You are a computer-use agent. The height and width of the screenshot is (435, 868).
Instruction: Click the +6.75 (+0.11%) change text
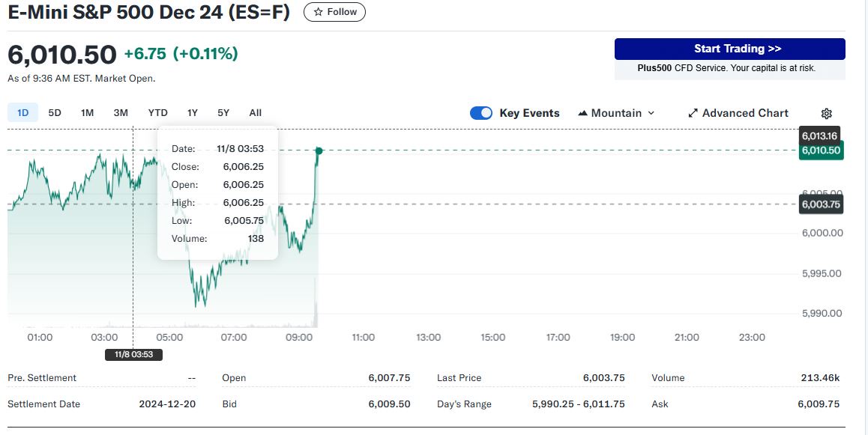tap(181, 54)
